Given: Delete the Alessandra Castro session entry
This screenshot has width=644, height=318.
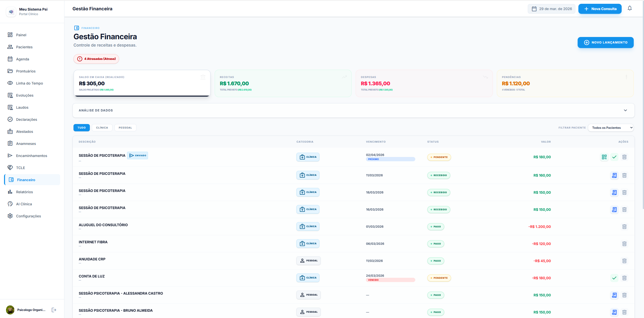Looking at the screenshot, I should tap(624, 295).
